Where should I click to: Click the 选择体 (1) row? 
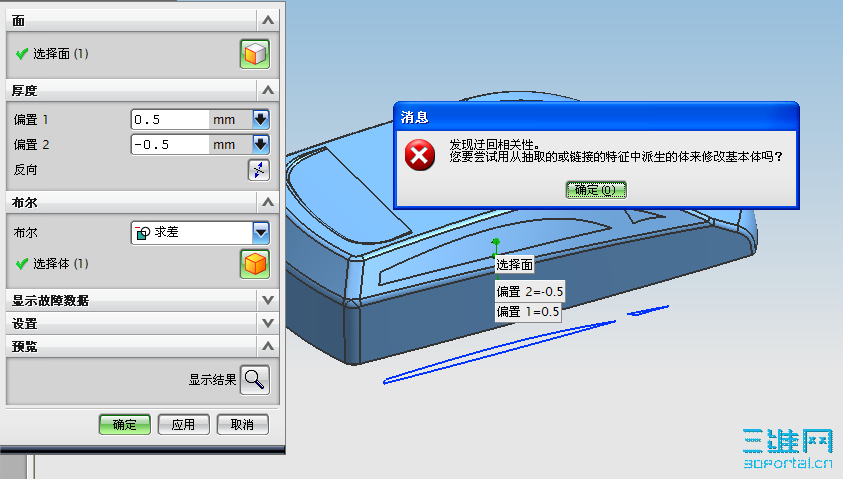coord(142,264)
